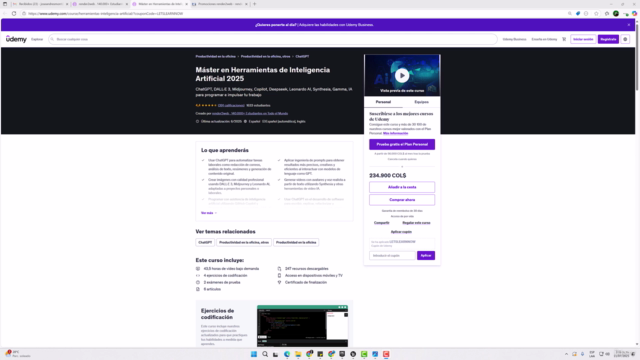Click the taskbar clock and date
The width and height of the screenshot is (640, 360).
622,354
